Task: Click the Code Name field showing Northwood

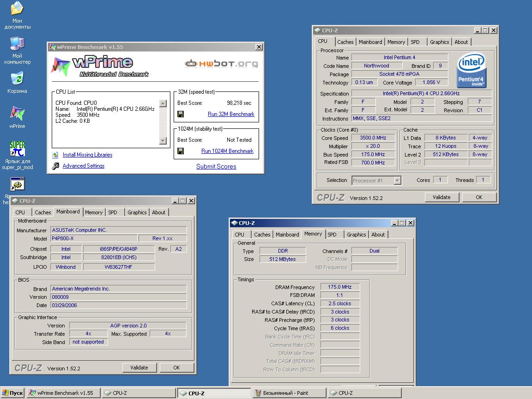Action: (x=376, y=66)
